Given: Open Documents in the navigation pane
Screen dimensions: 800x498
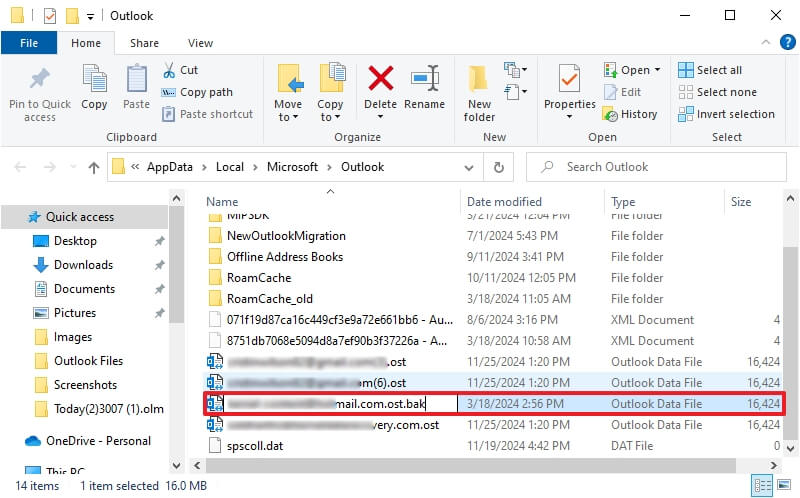Looking at the screenshot, I should click(84, 289).
